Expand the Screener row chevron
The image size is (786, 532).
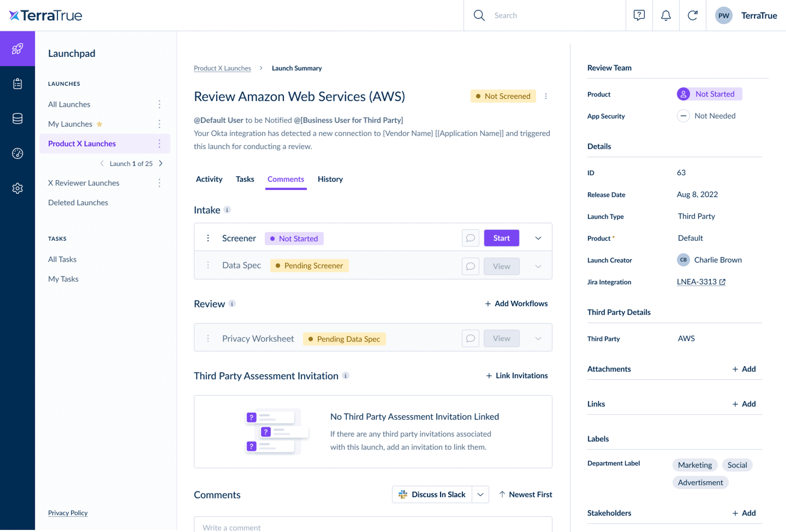coord(538,238)
